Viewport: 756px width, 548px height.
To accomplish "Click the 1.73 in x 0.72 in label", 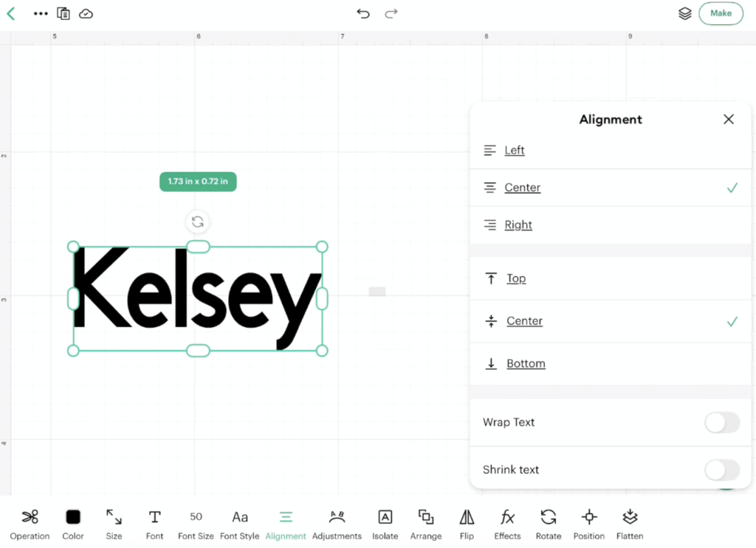I will click(x=198, y=182).
